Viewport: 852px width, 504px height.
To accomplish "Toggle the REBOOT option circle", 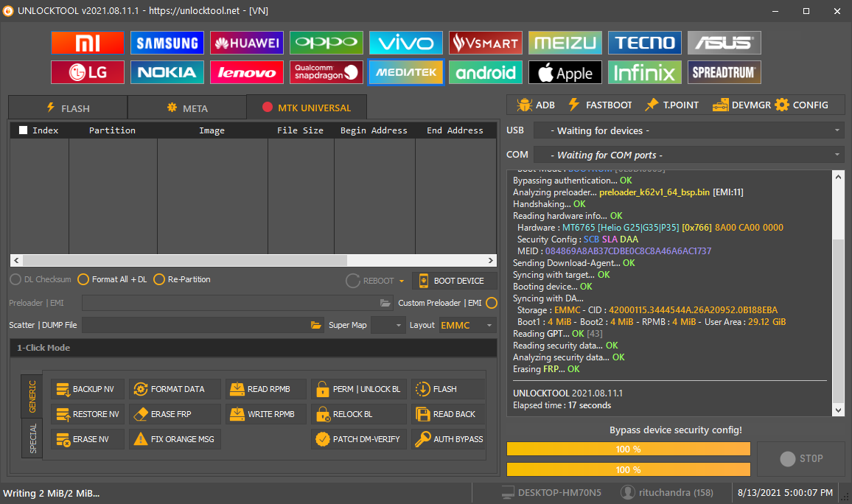I will click(x=352, y=281).
